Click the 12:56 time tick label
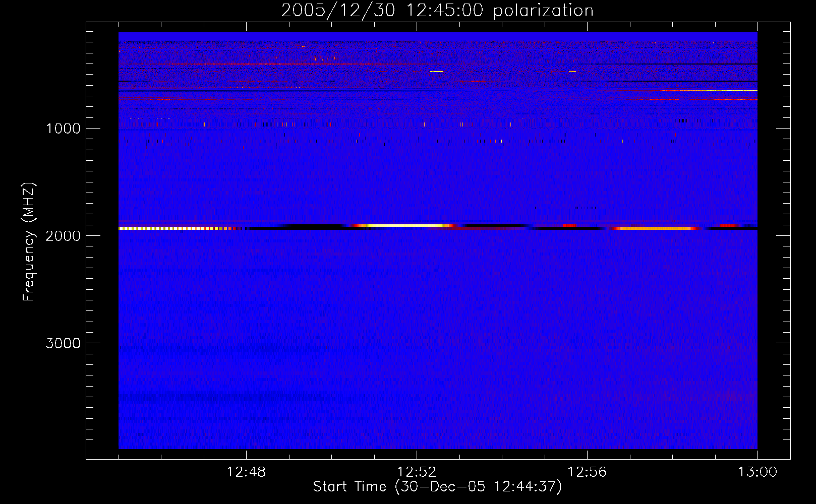This screenshot has height=504, width=816. click(x=587, y=472)
